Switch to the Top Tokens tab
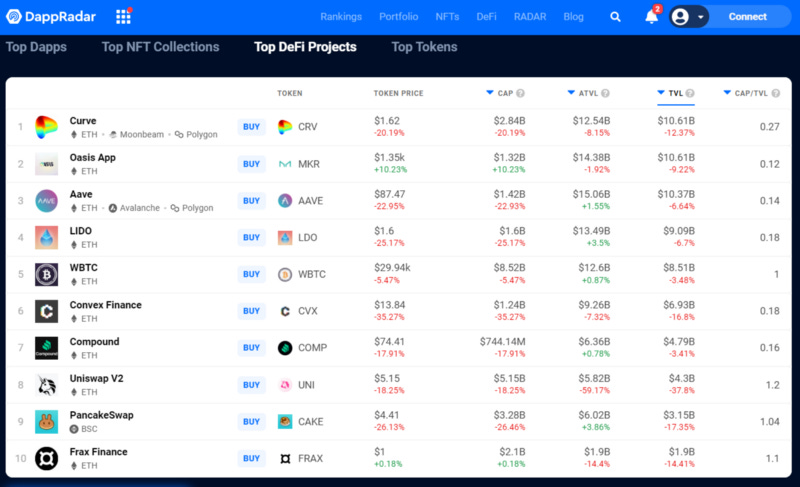The height and width of the screenshot is (487, 800). pos(424,47)
